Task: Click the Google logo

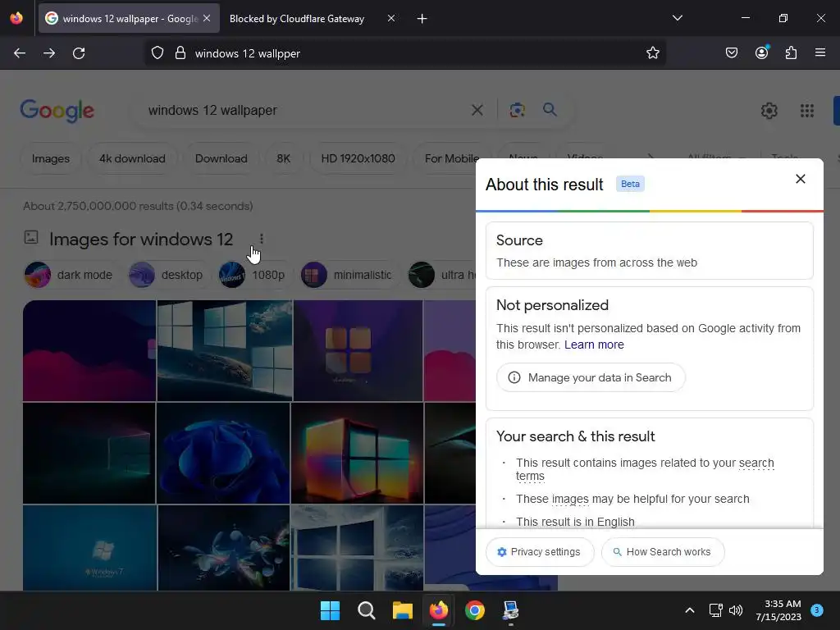Action: tap(57, 111)
